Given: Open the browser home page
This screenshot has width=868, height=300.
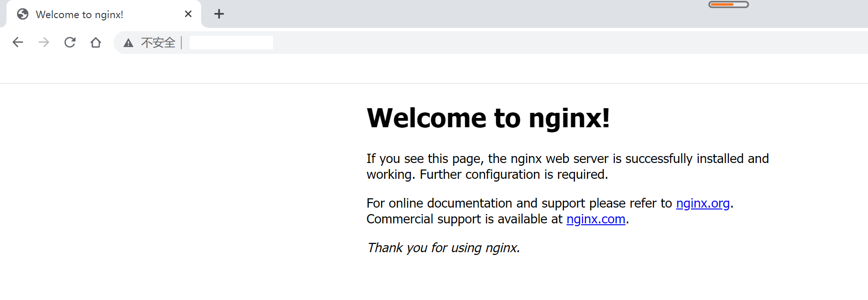Looking at the screenshot, I should 96,42.
